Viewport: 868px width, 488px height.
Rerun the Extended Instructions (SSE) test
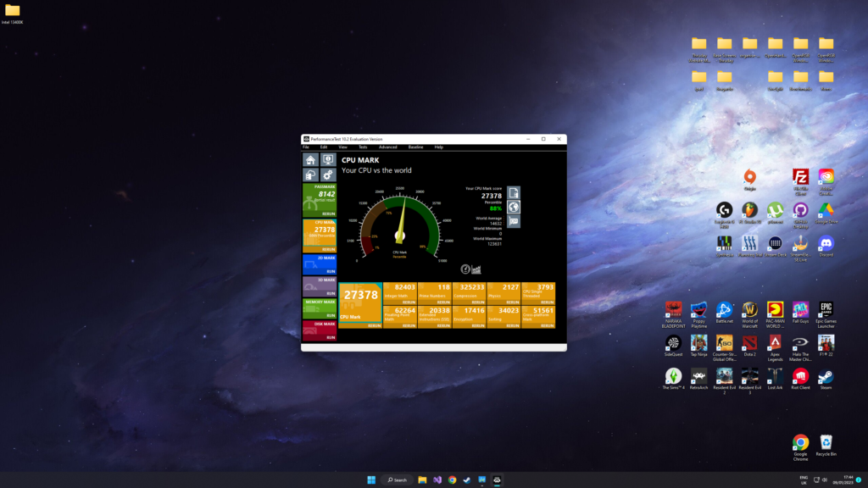click(x=443, y=326)
